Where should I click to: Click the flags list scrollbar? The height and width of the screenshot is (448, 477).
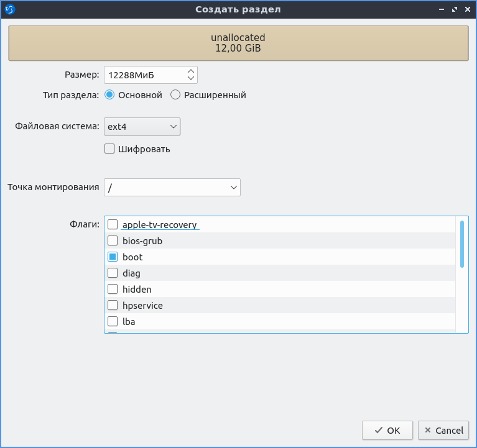(x=462, y=244)
